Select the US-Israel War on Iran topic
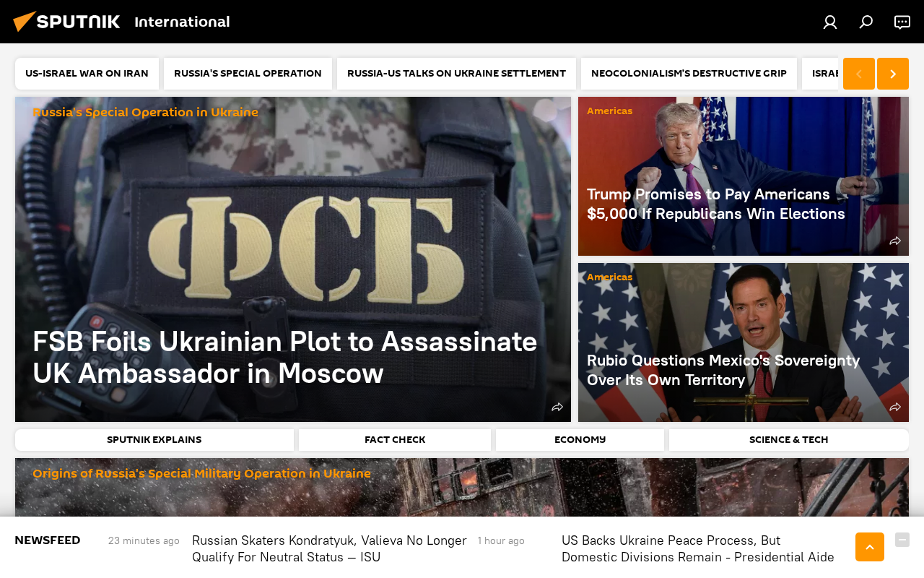Screen dimensions: 924x578 click(87, 74)
